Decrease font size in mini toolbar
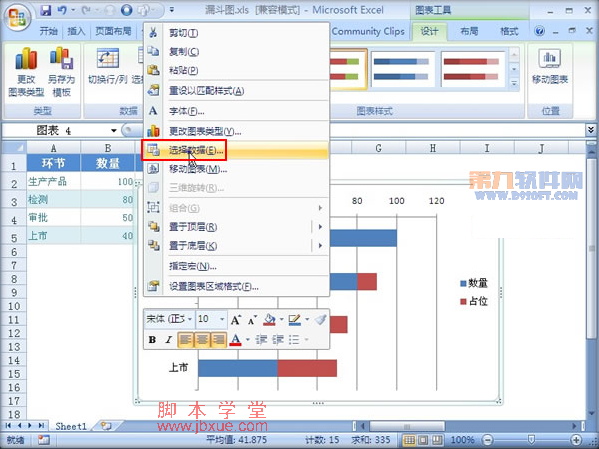599x449 pixels. [252, 320]
